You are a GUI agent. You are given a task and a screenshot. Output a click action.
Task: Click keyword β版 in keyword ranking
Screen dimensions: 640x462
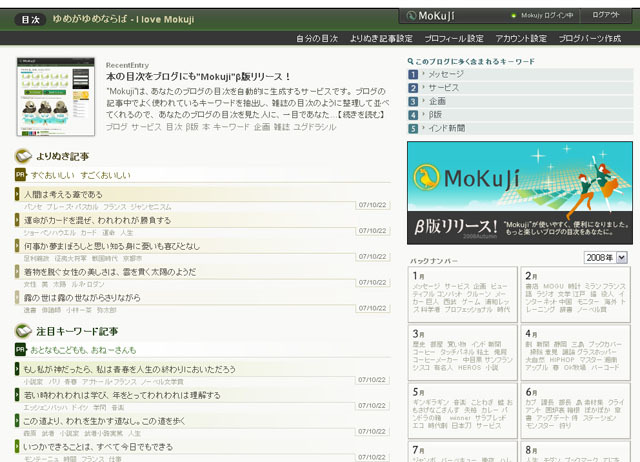point(435,115)
